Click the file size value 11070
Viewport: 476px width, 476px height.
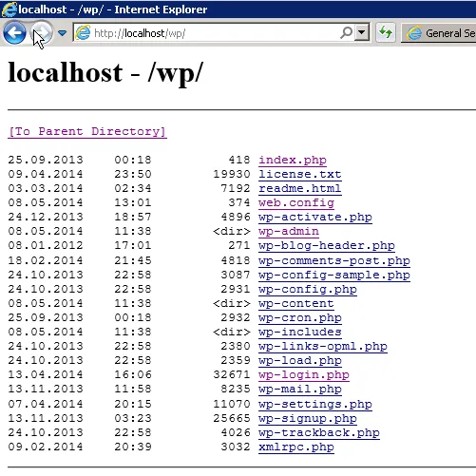232,404
